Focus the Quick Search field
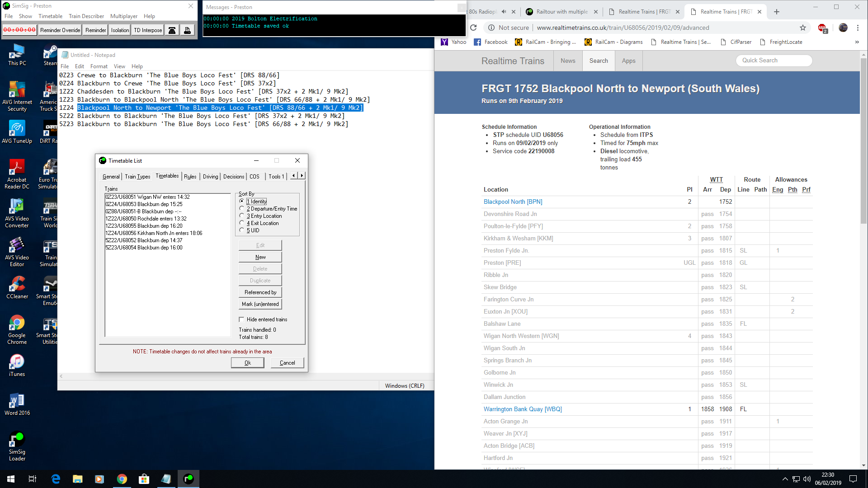Image resolution: width=868 pixels, height=488 pixels. click(x=774, y=61)
